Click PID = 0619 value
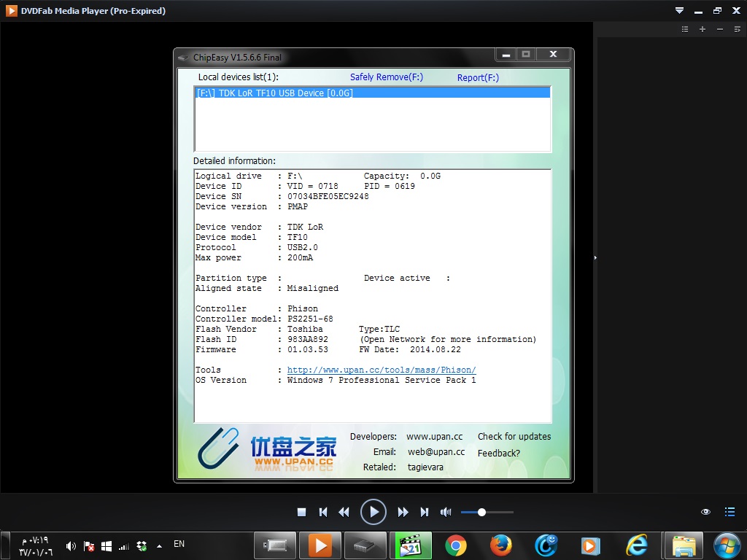The image size is (747, 560). (x=390, y=186)
